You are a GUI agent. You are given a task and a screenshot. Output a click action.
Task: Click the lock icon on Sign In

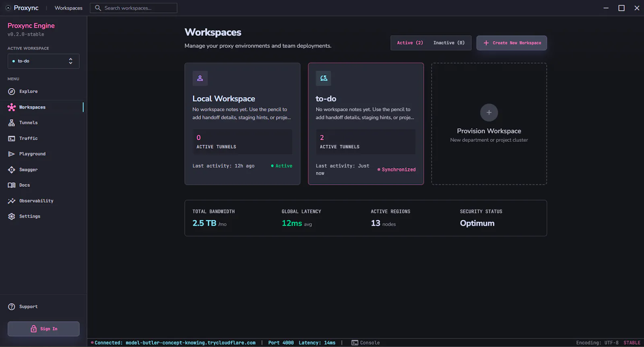point(34,329)
